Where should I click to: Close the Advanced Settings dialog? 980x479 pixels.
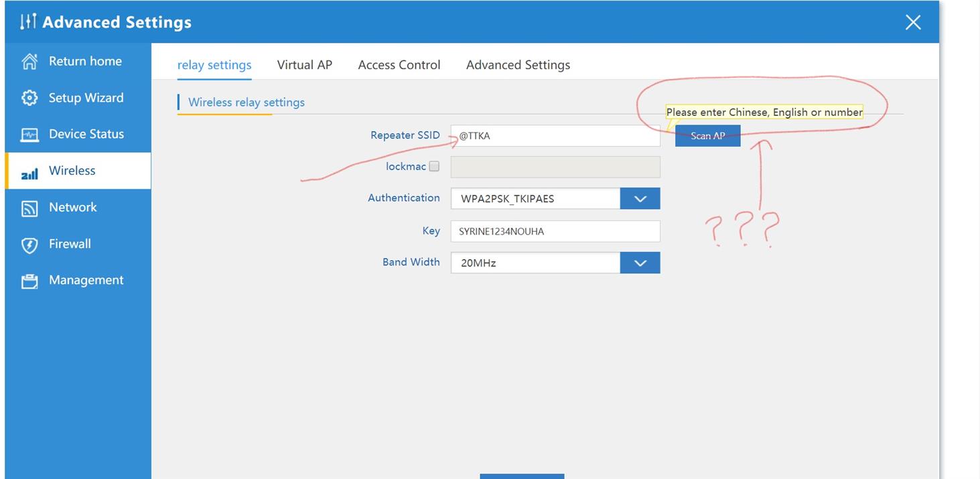tap(912, 22)
